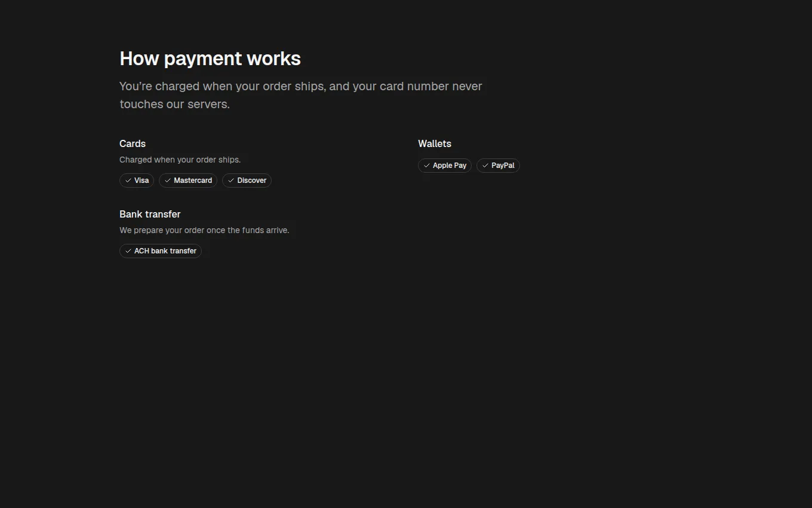Click the Visa payment chip

point(137,180)
